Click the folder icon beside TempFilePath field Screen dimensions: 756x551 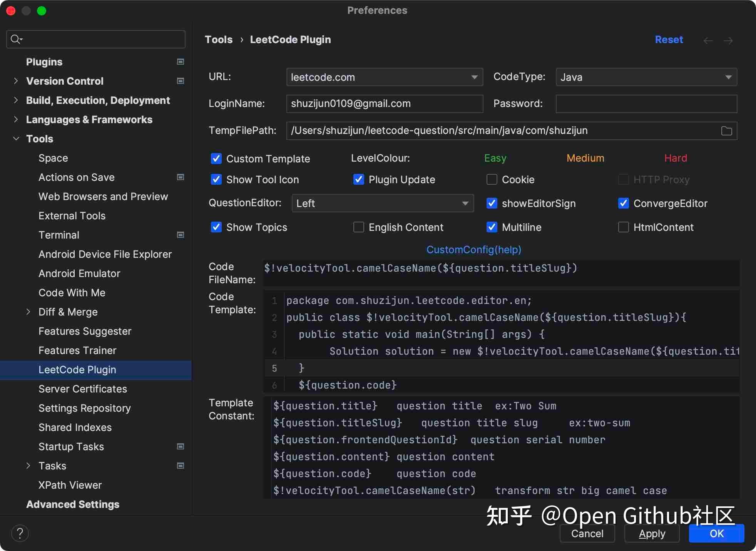727,130
